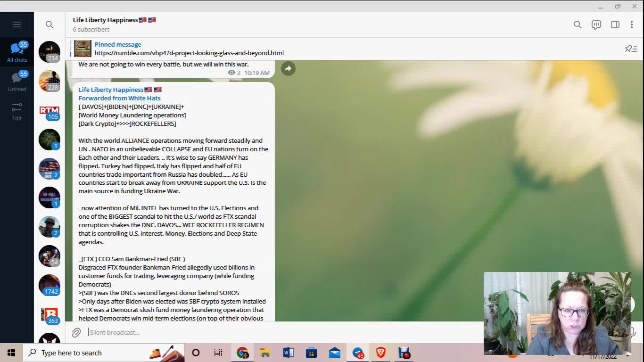Click pinned message thumbnail image
Screen dimensions: 644x362
point(83,49)
